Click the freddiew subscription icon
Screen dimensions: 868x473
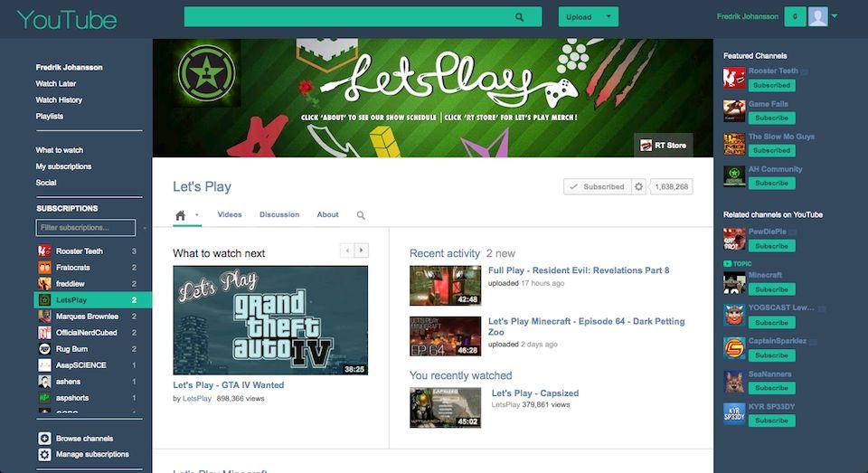45,284
